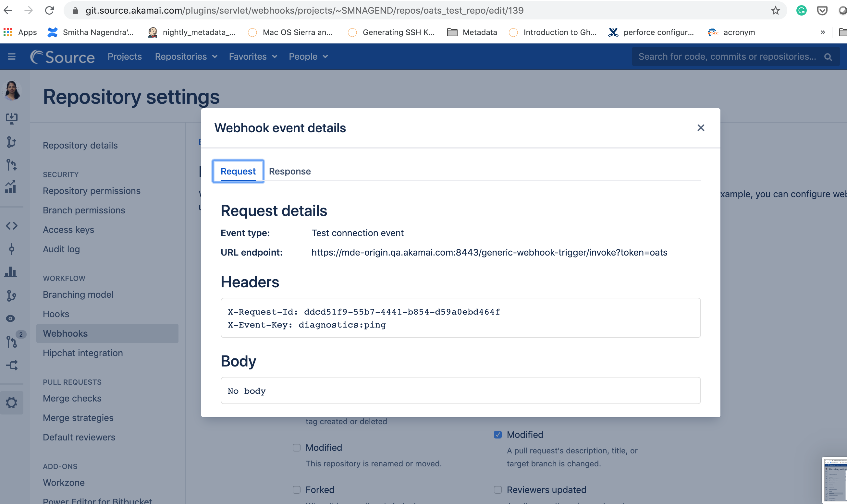Image resolution: width=847 pixels, height=504 pixels.
Task: Open the Forks sidebar icon
Action: tap(12, 365)
